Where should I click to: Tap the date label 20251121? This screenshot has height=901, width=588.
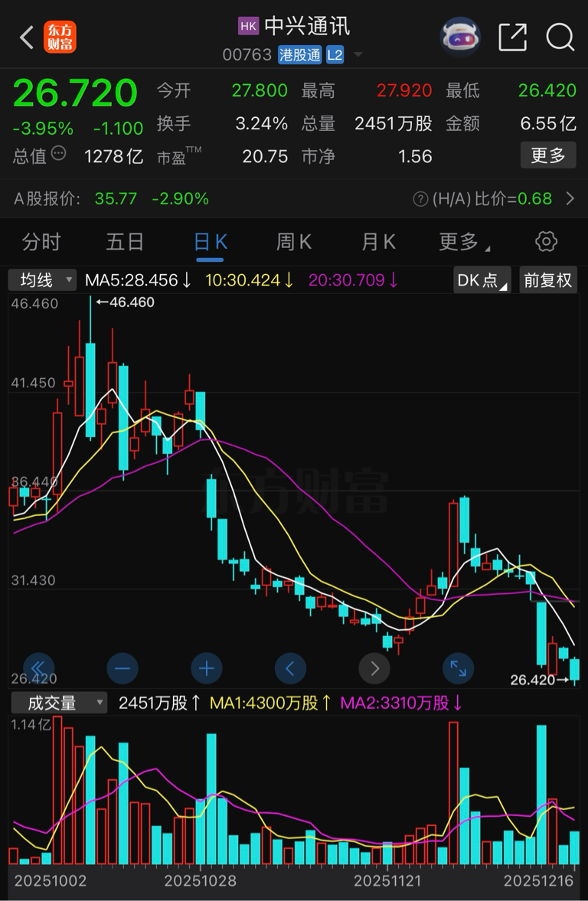click(387, 881)
